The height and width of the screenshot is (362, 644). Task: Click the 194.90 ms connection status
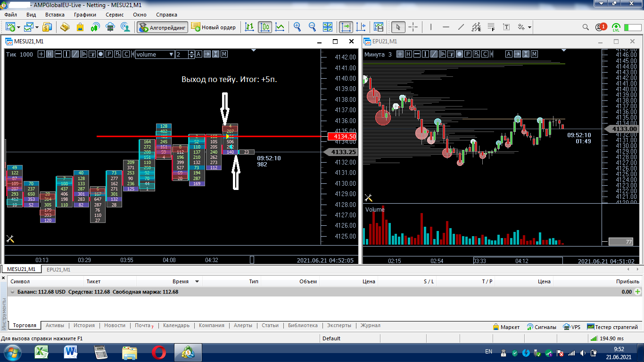click(606, 338)
